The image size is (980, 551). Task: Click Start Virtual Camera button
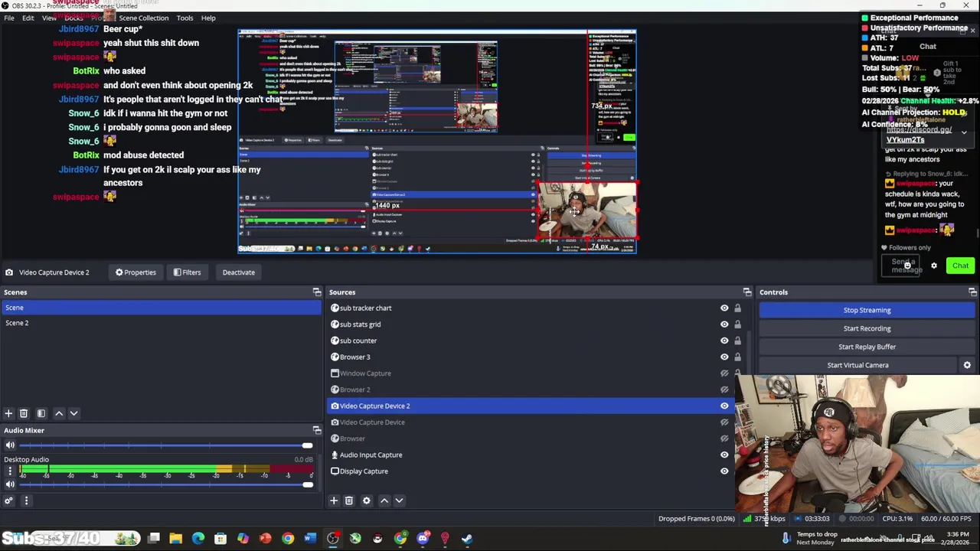857,365
